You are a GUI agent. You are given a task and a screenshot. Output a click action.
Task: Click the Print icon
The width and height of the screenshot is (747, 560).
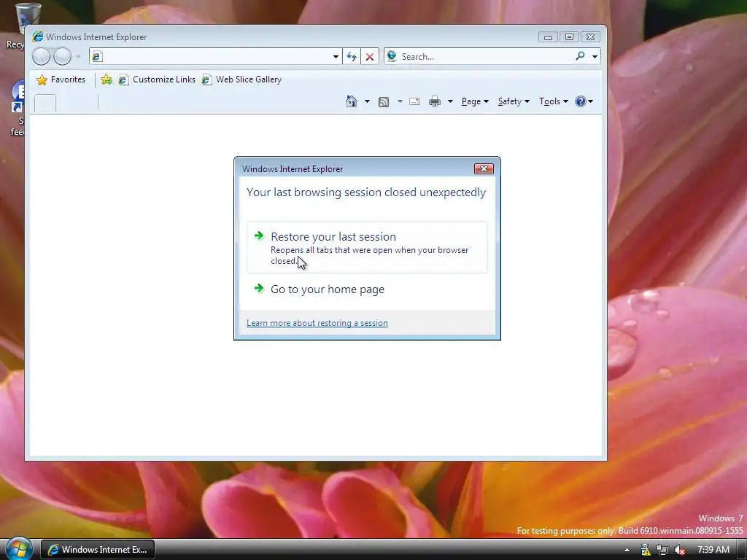(x=435, y=101)
